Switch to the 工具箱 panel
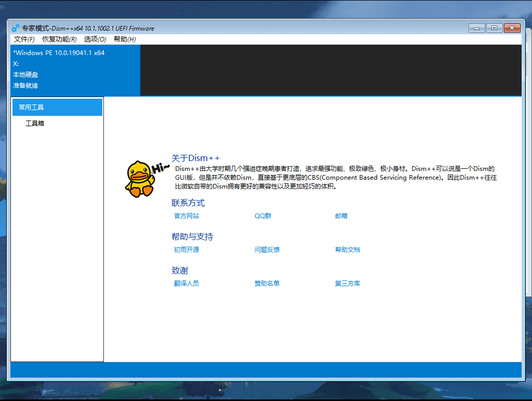This screenshot has height=401, width=532. 34,123
